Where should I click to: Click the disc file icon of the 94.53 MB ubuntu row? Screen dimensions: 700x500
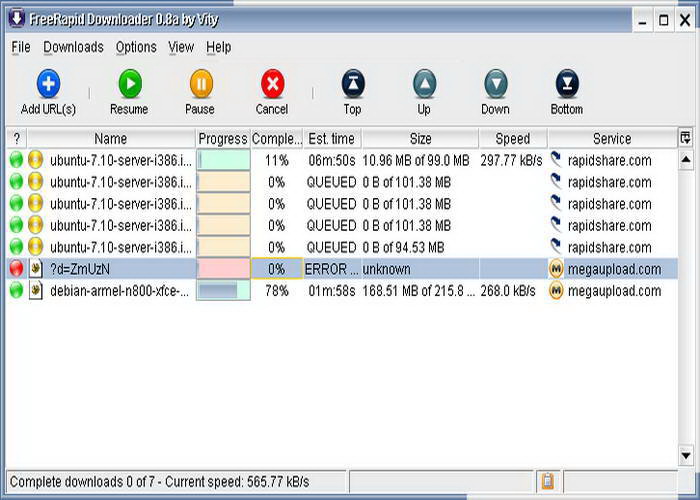tap(36, 247)
